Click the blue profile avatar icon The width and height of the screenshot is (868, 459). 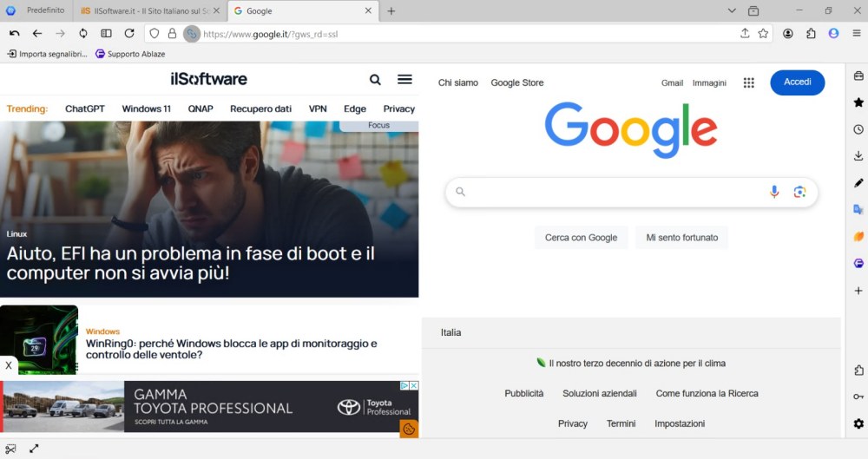833,34
